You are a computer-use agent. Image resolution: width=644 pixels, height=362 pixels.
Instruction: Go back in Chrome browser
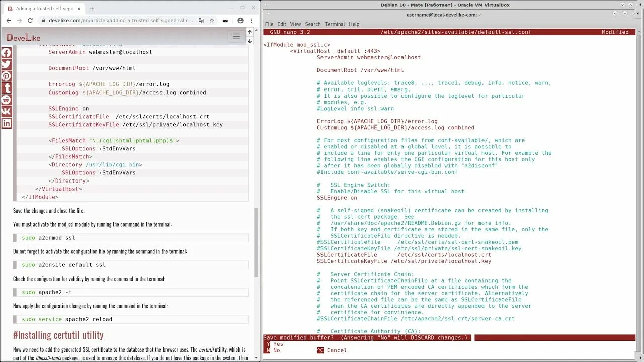coord(9,21)
